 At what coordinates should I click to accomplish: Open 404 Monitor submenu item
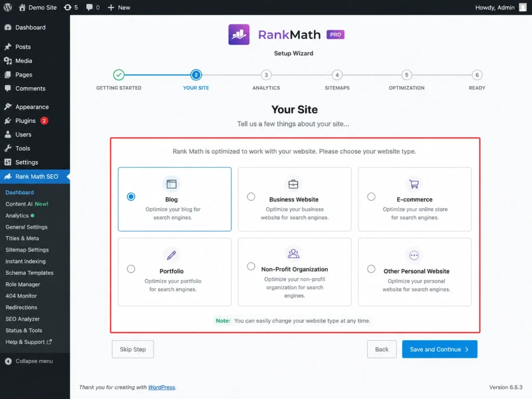click(x=21, y=296)
